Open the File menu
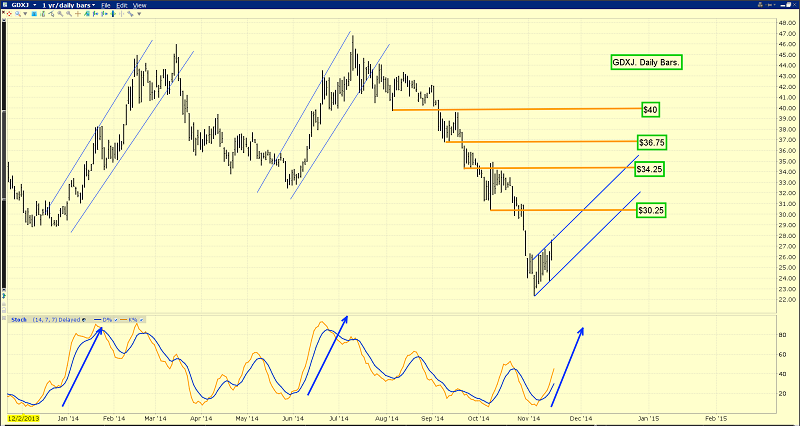Viewport: 800px width, 426px height. [106, 5]
